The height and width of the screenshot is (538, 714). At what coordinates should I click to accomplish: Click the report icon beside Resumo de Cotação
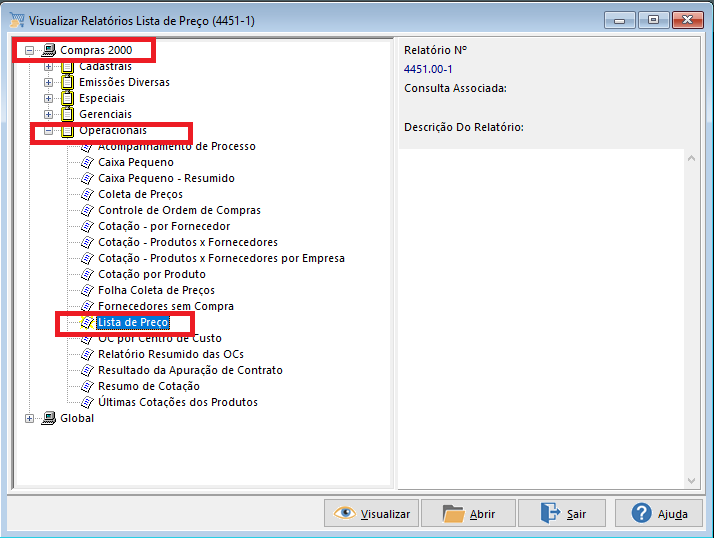coord(87,386)
